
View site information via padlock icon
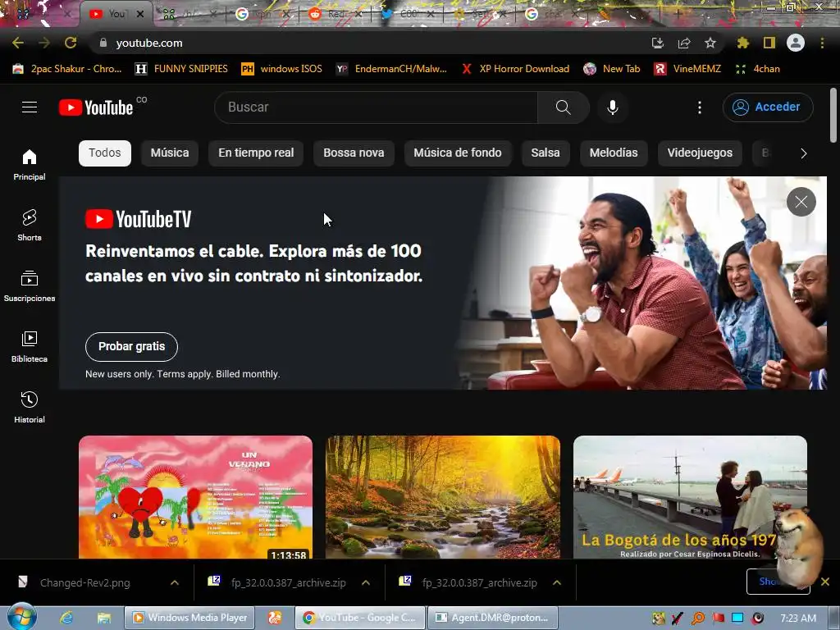pos(103,43)
